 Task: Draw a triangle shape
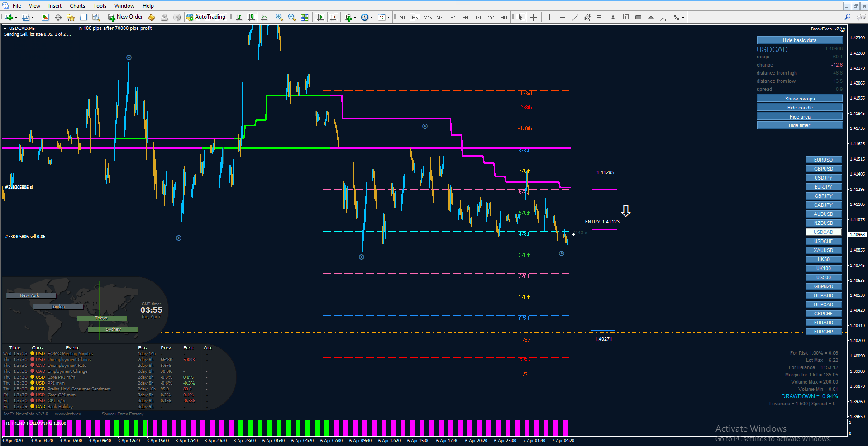[651, 17]
